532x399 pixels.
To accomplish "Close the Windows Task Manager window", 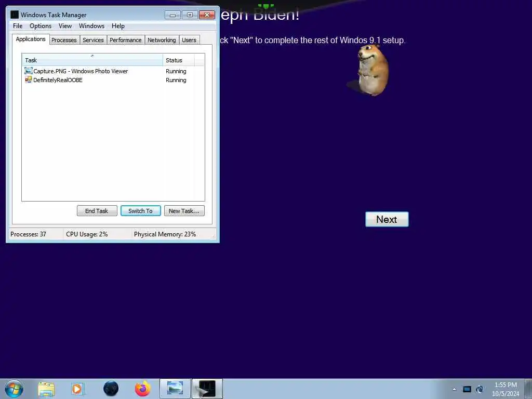I will coord(207,15).
